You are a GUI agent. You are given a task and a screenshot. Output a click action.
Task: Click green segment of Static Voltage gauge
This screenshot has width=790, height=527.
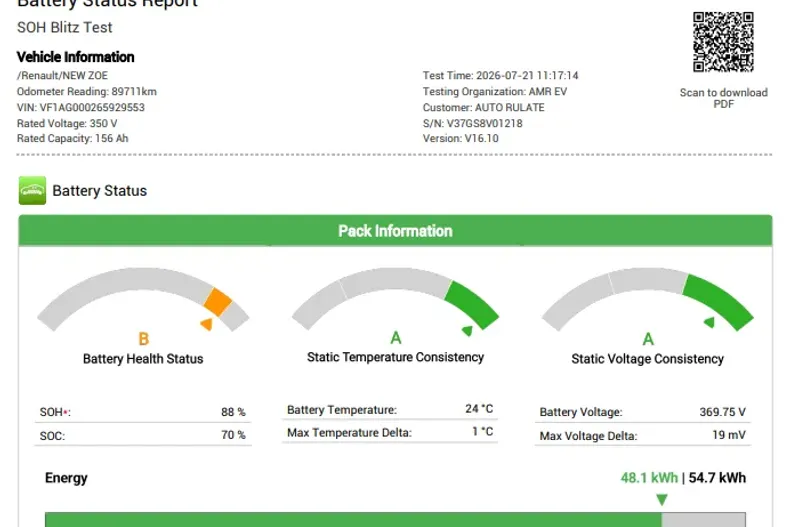[719, 302]
